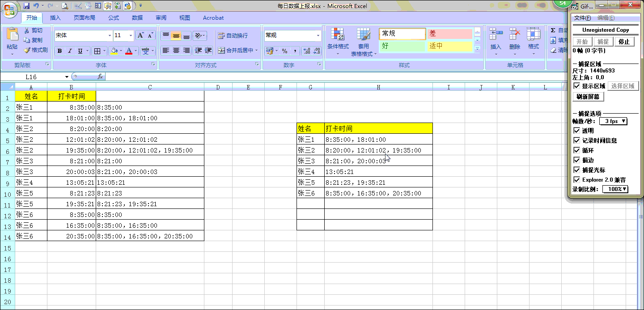This screenshot has width=644, height=310.
Task: Apply italic formatting
Action: (x=70, y=51)
